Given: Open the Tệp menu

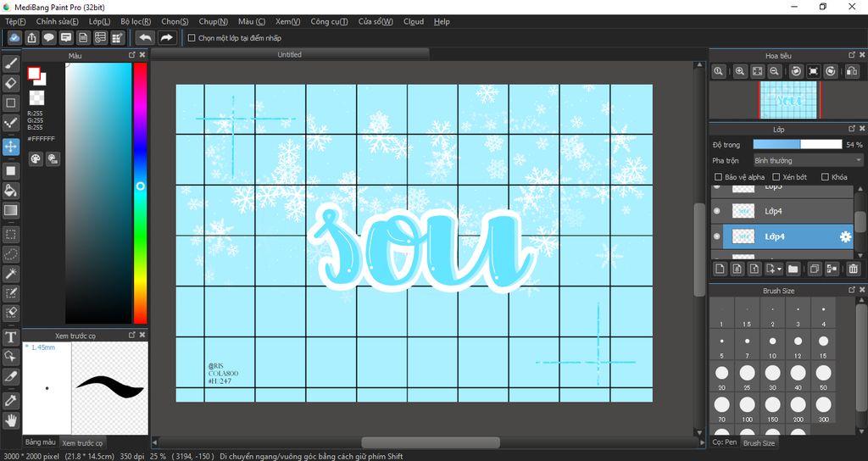Looking at the screenshot, I should (x=15, y=21).
